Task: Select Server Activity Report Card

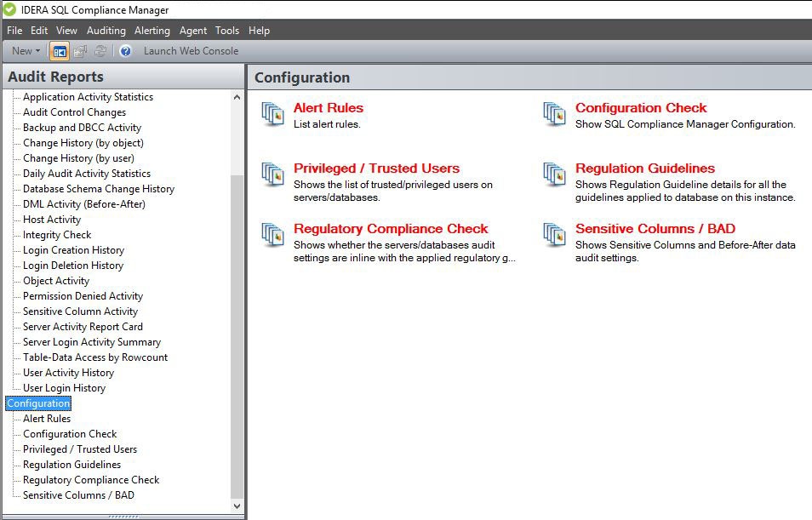Action: point(83,327)
